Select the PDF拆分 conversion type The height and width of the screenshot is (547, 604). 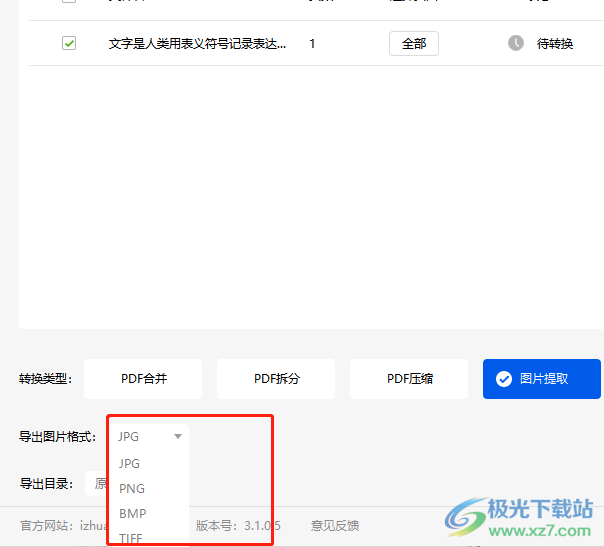(276, 379)
